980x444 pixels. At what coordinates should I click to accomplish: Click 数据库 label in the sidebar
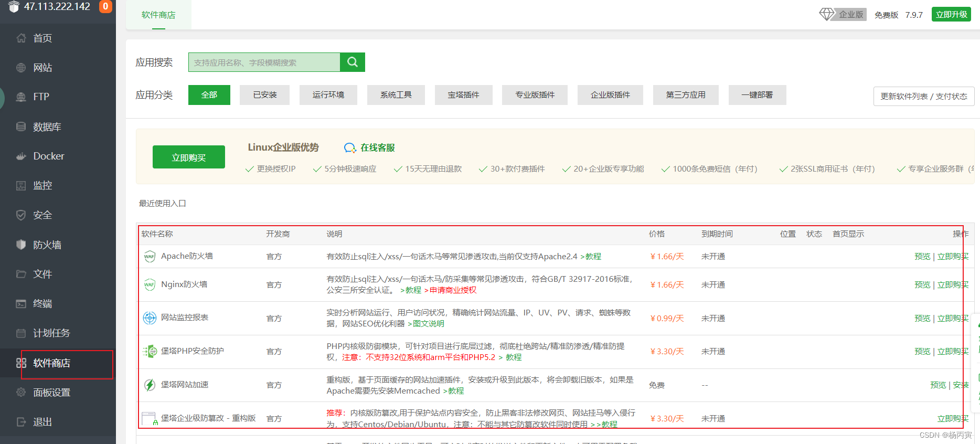point(47,126)
